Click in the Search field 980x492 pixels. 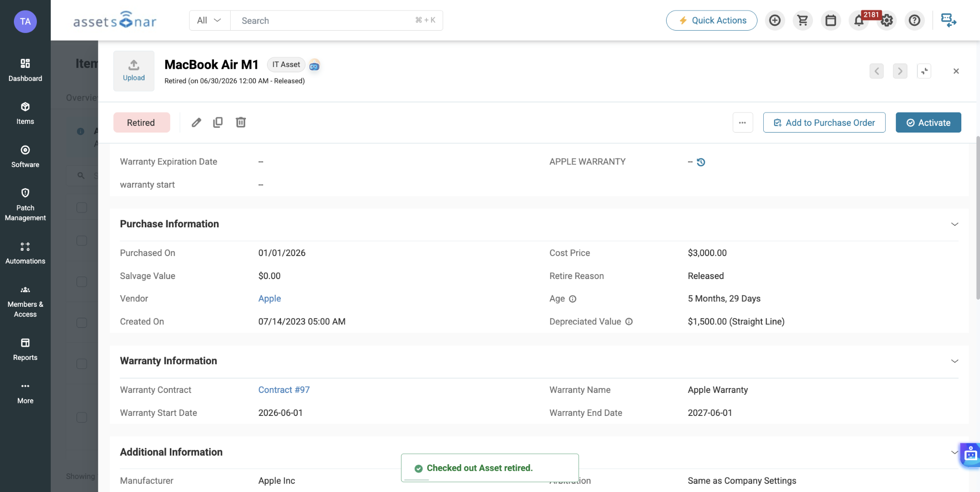[336, 21]
